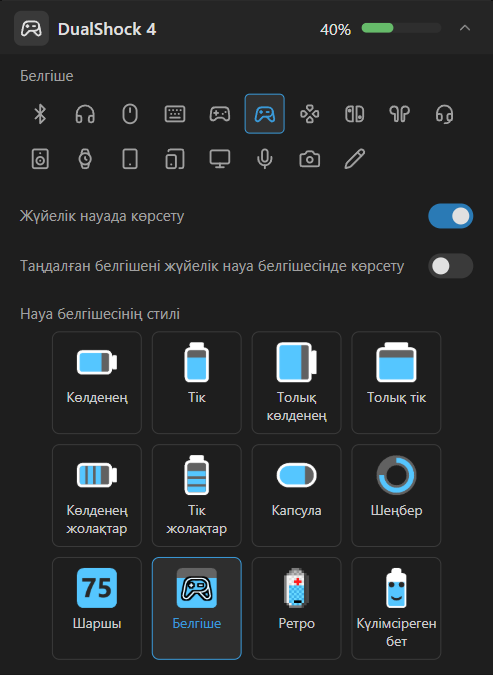Pick the tablet icon
This screenshot has height=675, width=493.
point(130,159)
